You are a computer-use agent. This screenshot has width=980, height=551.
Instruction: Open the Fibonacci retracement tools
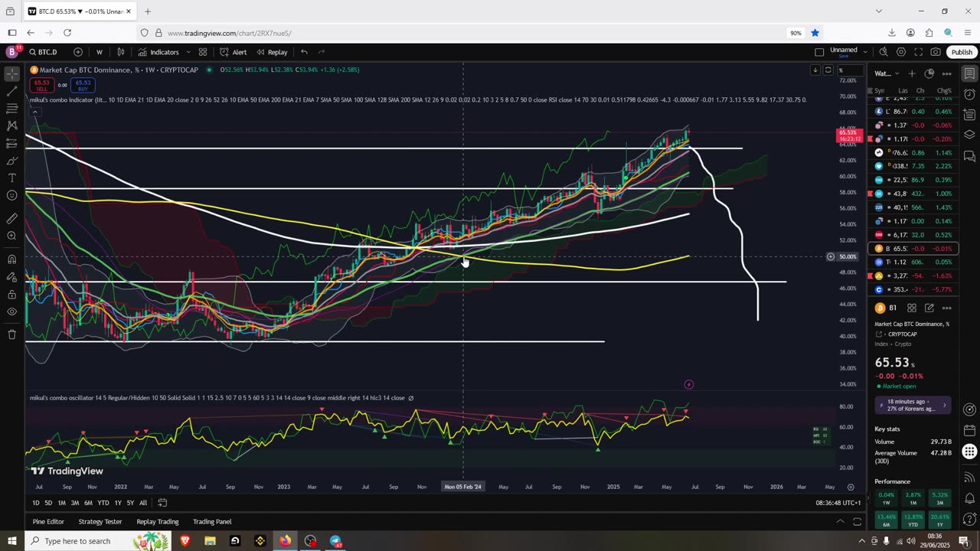(x=11, y=109)
